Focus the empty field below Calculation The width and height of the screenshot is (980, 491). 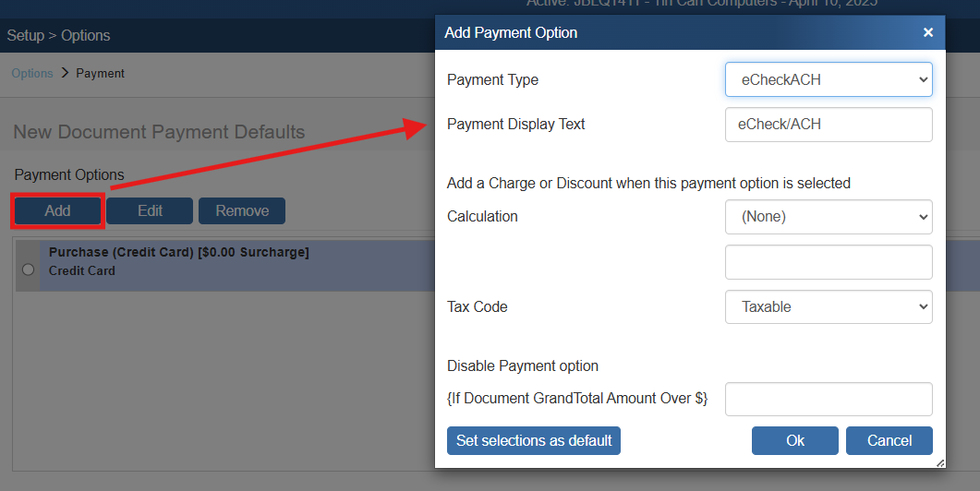[x=829, y=262]
